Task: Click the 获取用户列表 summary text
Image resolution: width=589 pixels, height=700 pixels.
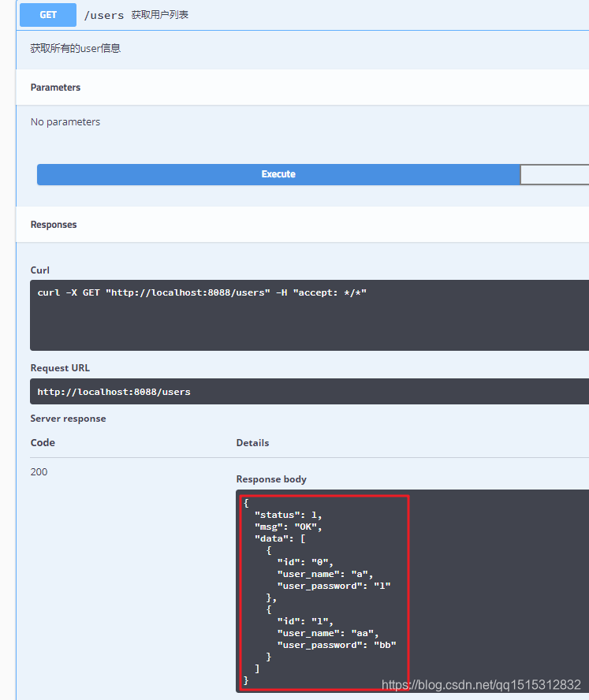Action: (x=160, y=15)
